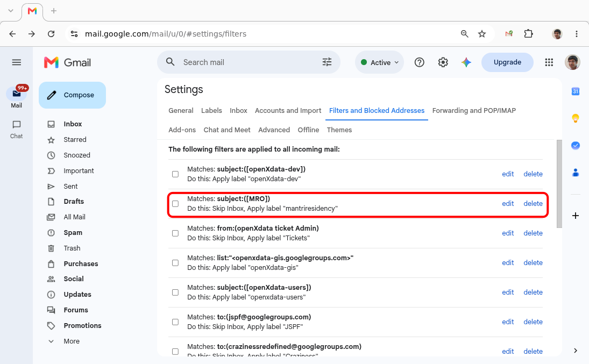Edit the openXdata ticket Admin filter

tap(508, 233)
